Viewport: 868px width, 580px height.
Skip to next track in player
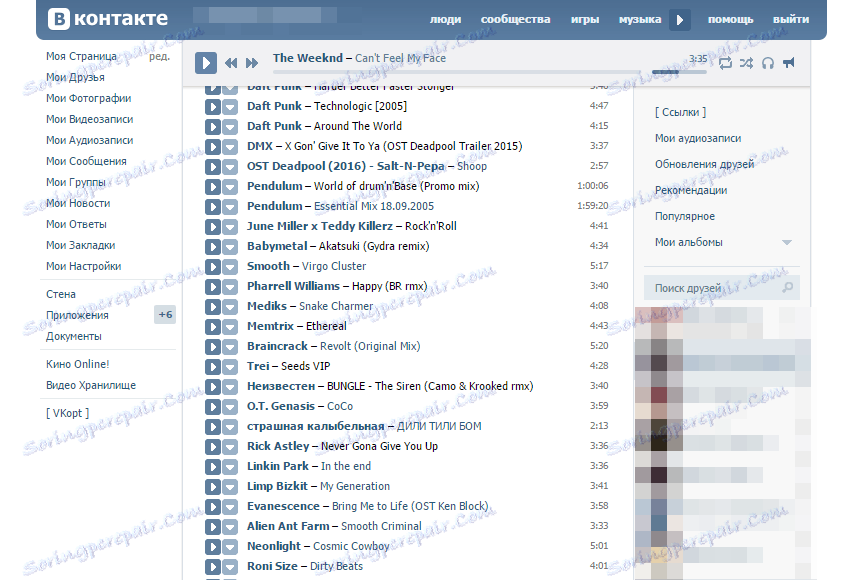(252, 63)
